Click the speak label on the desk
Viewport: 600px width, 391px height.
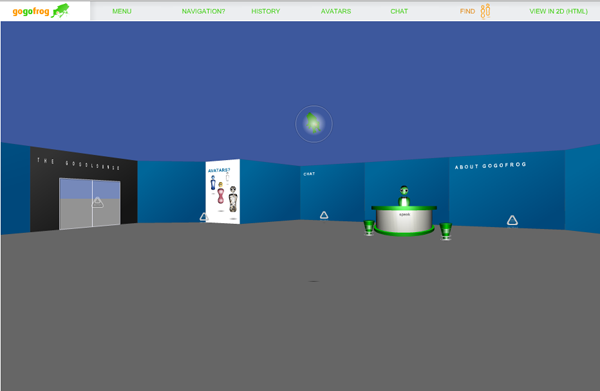pos(404,215)
